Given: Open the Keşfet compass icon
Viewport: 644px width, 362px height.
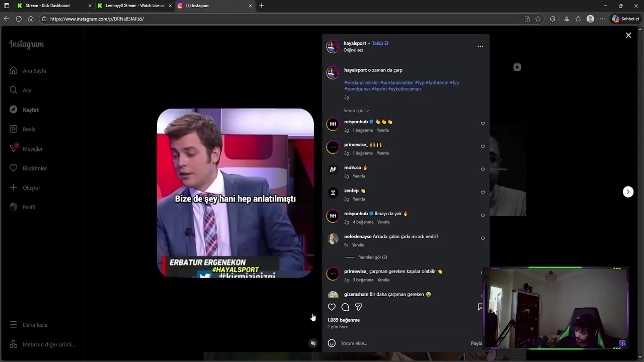Looking at the screenshot, I should coord(14,110).
